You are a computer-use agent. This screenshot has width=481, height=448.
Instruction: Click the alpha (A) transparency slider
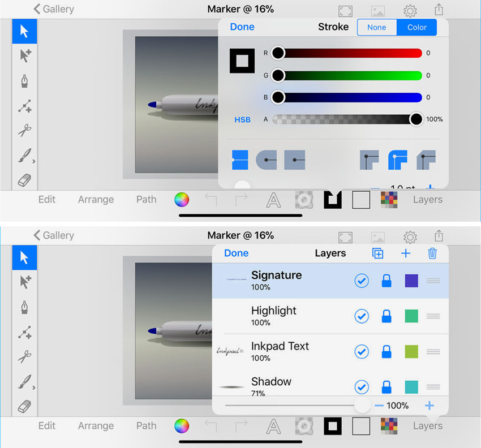point(347,119)
